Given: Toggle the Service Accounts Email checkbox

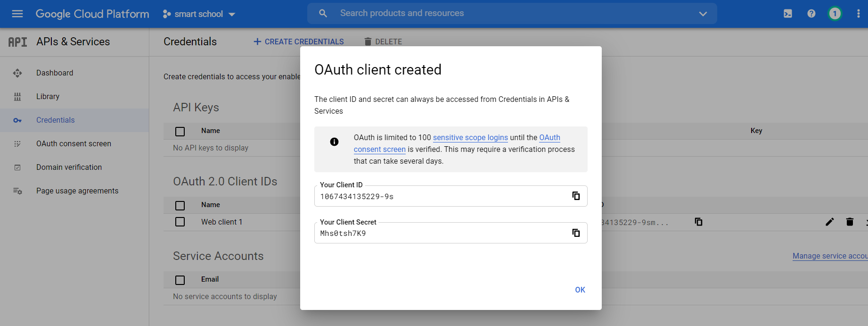Looking at the screenshot, I should click(180, 280).
